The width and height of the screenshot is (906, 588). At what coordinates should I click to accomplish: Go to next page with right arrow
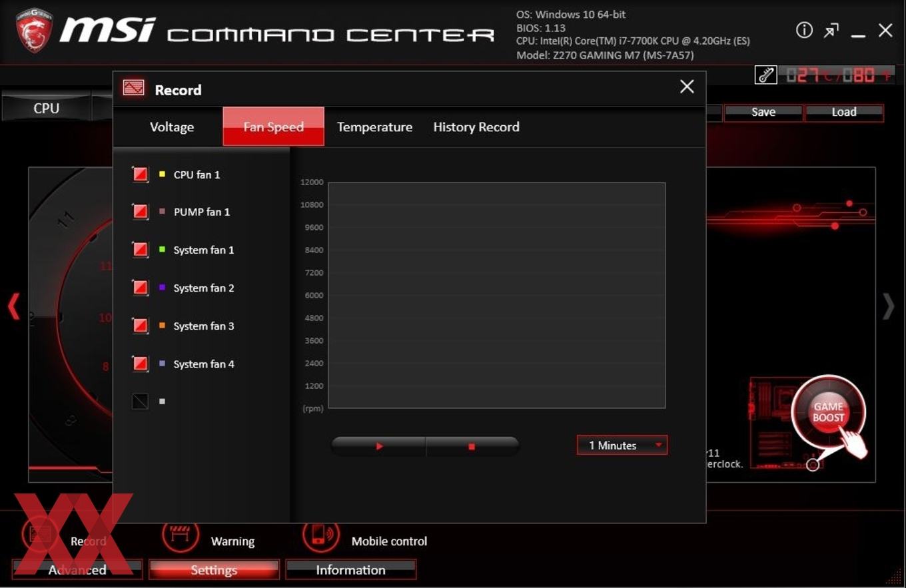click(x=888, y=306)
